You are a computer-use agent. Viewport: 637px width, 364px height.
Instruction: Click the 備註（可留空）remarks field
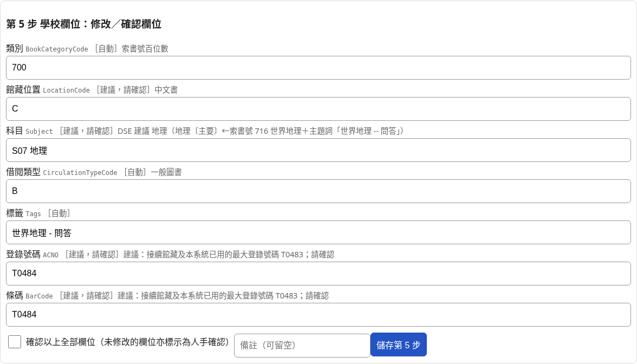(x=302, y=346)
